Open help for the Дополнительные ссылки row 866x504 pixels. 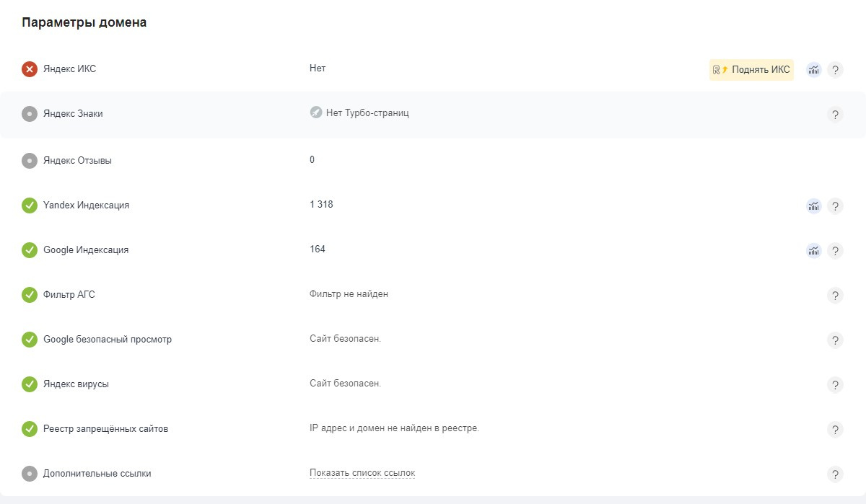coord(835,474)
